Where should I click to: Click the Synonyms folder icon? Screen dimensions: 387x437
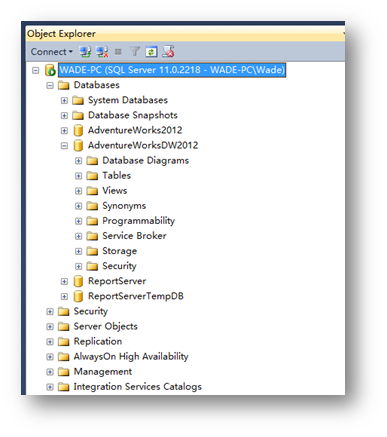[92, 206]
